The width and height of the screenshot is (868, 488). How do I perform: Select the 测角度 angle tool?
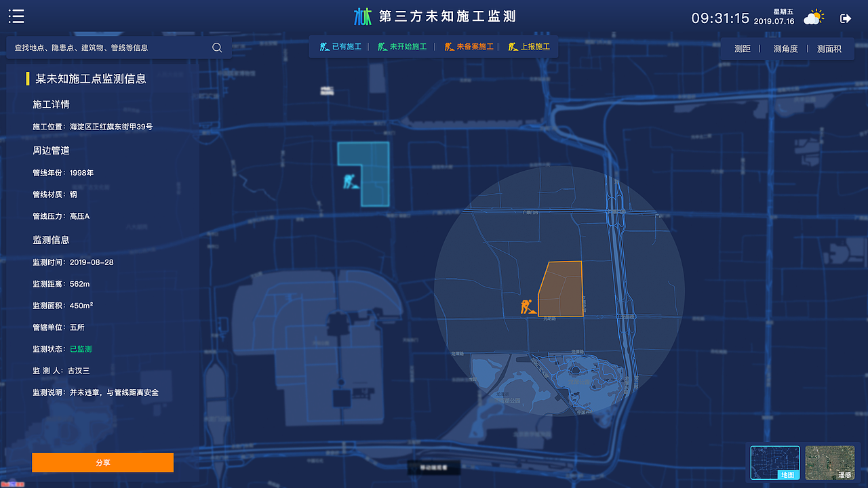pos(785,49)
